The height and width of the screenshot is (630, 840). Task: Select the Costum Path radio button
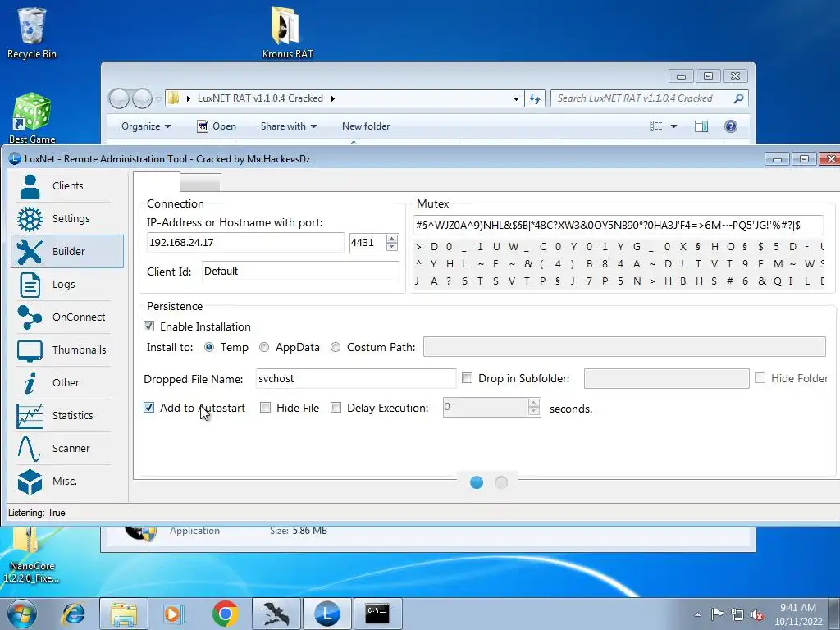click(336, 347)
